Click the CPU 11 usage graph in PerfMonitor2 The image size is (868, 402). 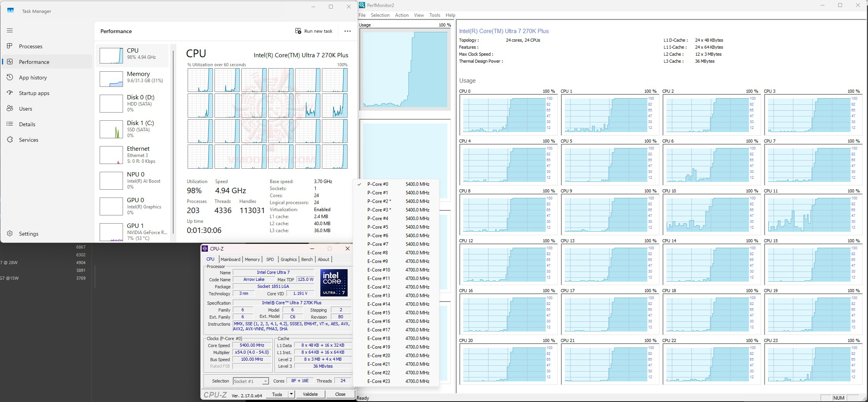[x=813, y=214]
